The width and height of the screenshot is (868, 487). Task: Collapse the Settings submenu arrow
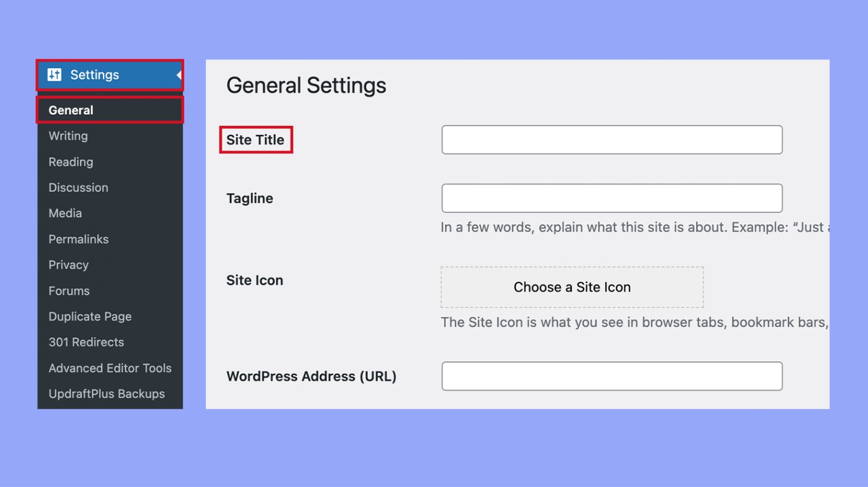point(178,74)
